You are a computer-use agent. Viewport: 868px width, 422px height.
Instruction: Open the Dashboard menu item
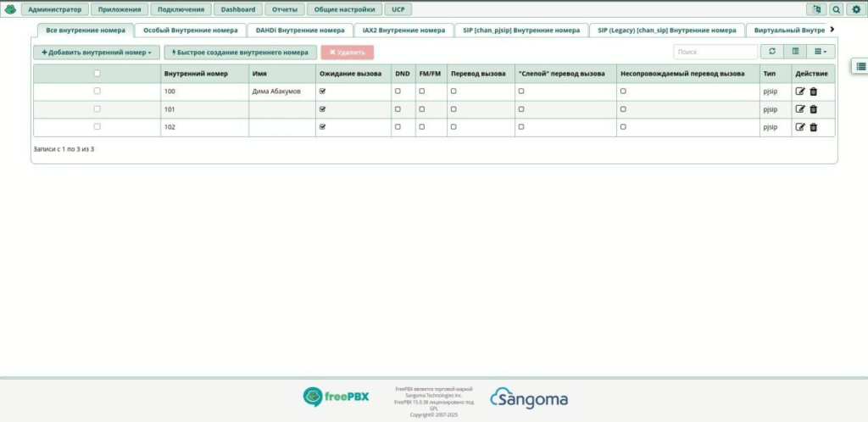(x=238, y=9)
